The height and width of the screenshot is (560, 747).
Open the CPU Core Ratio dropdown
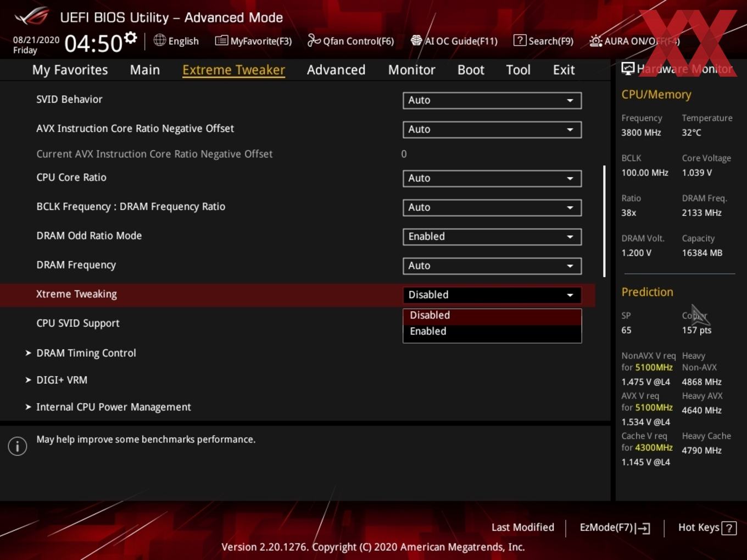pos(492,178)
